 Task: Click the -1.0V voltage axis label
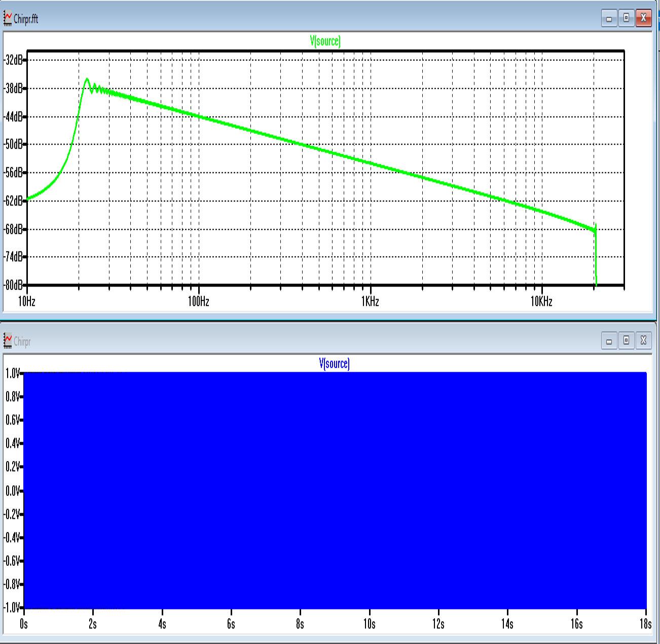11,607
